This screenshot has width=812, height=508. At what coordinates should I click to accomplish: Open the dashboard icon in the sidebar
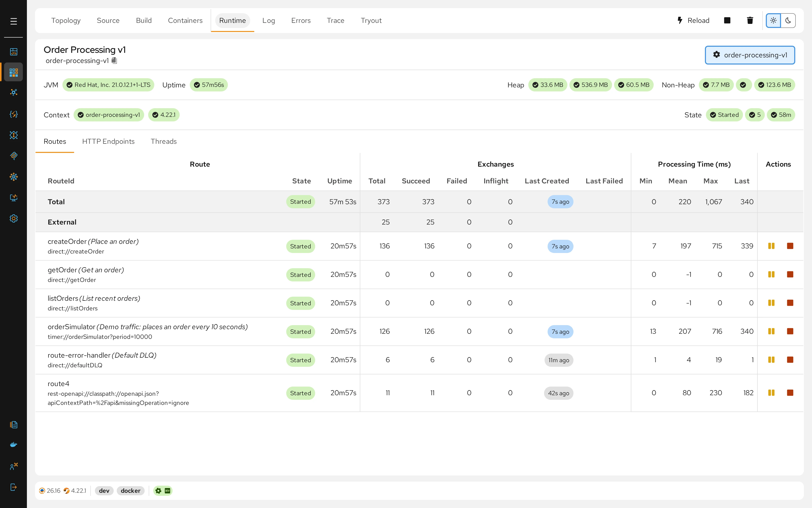13,52
